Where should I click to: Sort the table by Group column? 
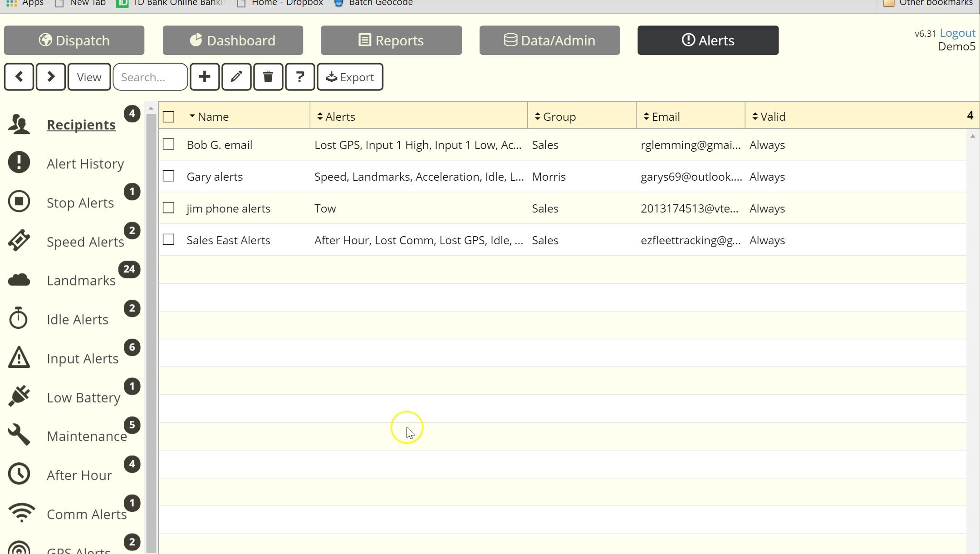pos(557,116)
